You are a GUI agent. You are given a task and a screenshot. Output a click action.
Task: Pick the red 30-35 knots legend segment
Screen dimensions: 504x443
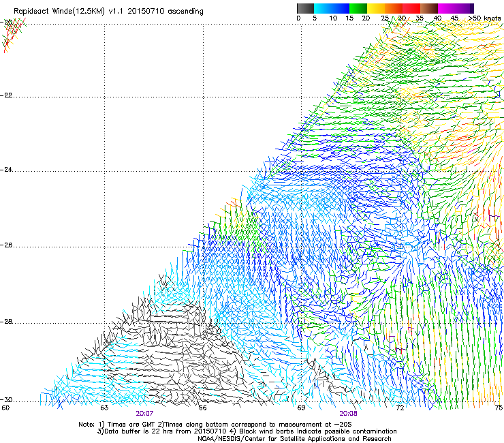411,8
